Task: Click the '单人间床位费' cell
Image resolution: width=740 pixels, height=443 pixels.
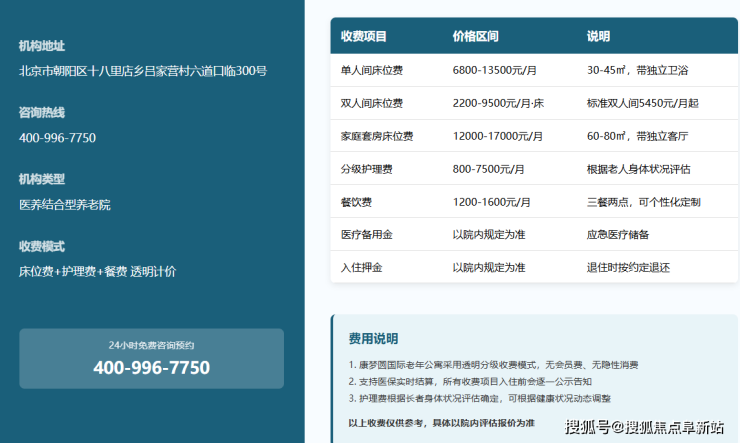Action: [371, 70]
